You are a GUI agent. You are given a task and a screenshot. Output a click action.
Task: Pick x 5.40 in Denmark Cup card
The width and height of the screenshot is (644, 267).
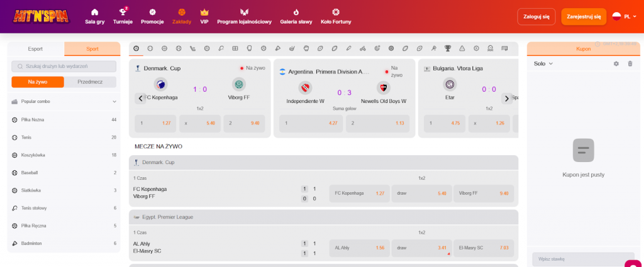(200, 123)
